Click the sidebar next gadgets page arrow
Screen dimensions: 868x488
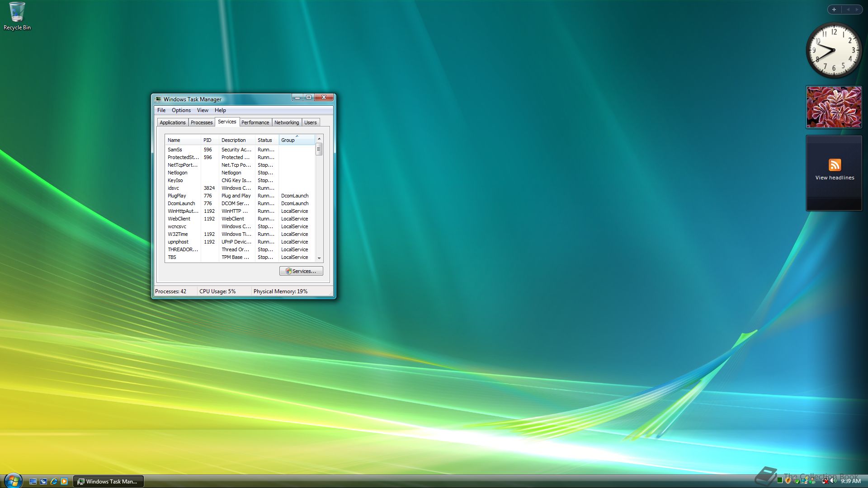[857, 9]
